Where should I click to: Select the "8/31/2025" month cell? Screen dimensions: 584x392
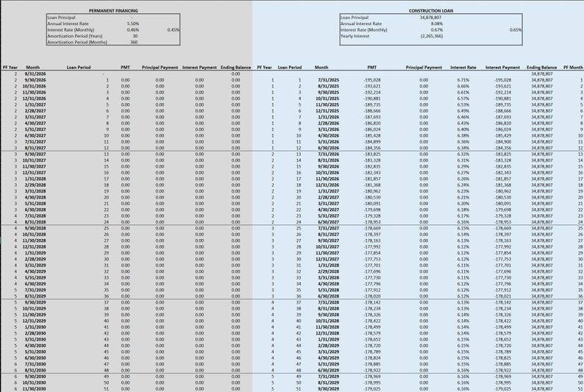point(329,86)
